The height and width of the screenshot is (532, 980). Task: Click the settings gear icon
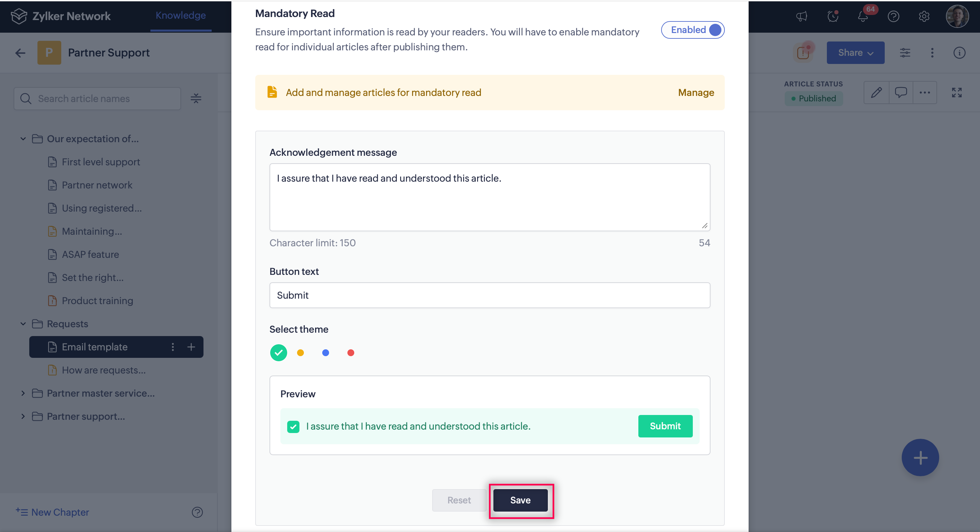click(924, 16)
